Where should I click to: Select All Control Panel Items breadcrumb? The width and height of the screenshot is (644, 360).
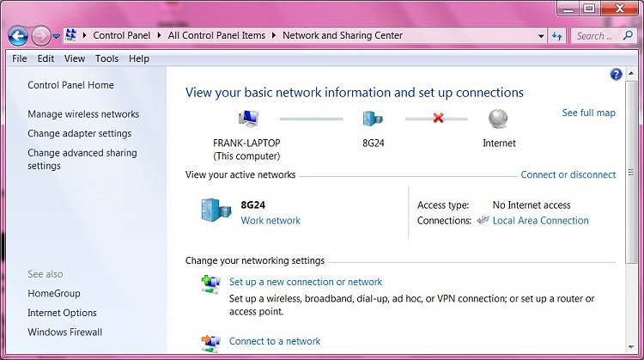(216, 35)
